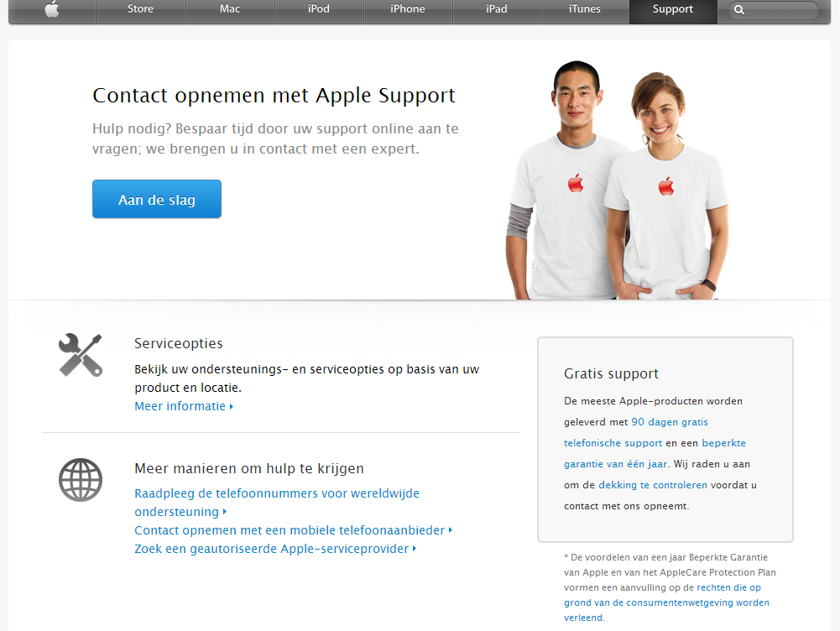Click the Serviceopties heading
This screenshot has height=631, width=840.
pyautogui.click(x=179, y=343)
